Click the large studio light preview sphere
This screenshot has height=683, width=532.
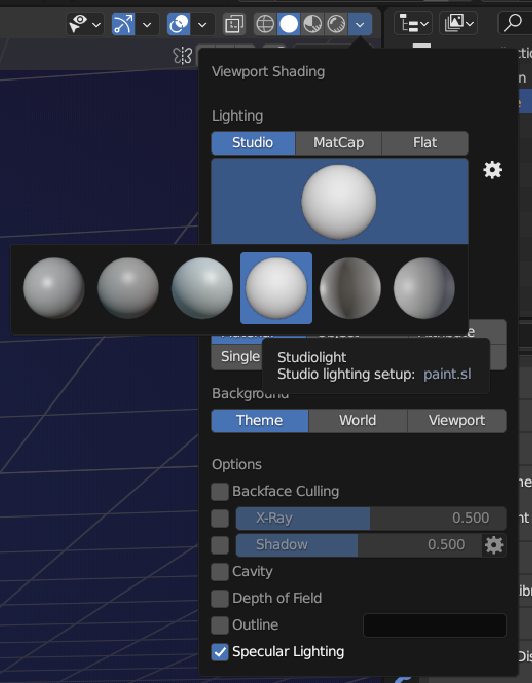[x=339, y=201]
